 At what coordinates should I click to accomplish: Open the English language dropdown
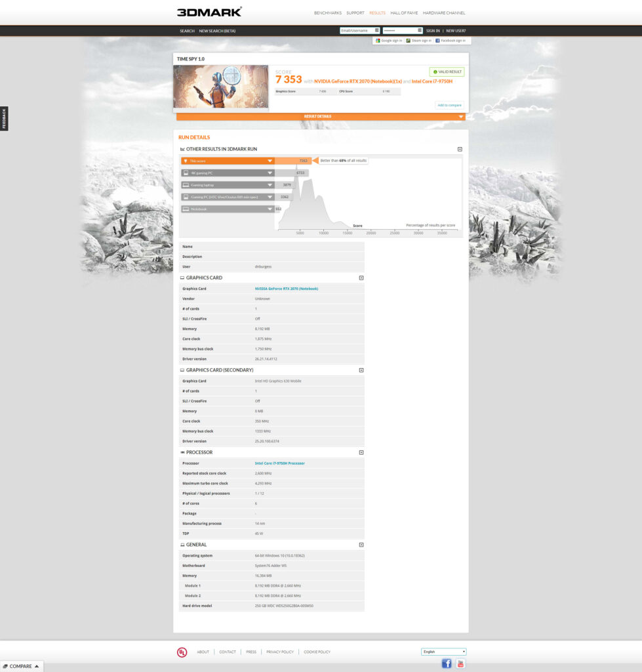(444, 652)
